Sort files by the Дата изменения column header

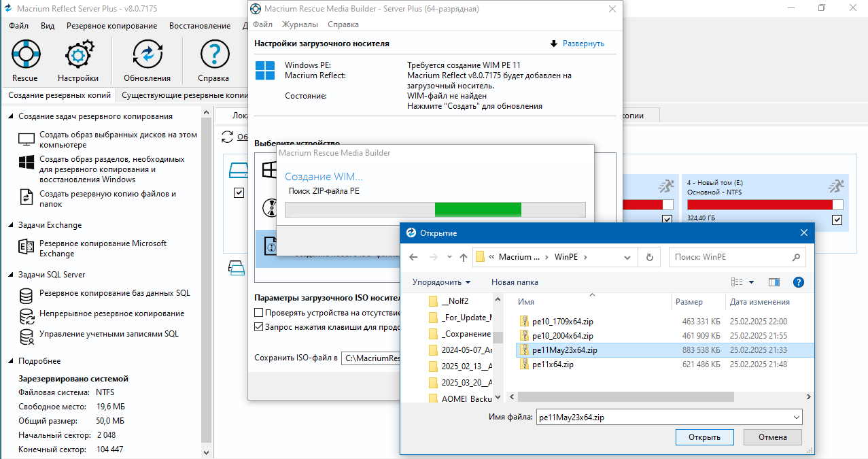pos(759,302)
